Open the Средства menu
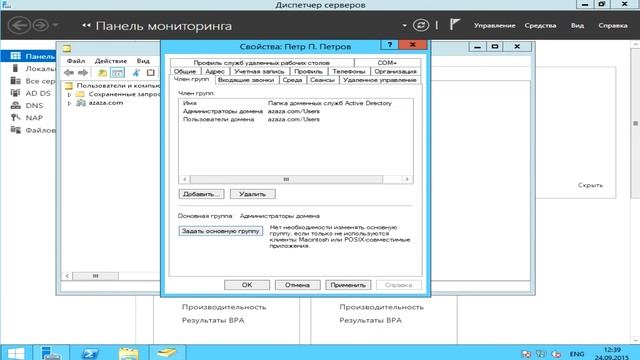The height and width of the screenshot is (360, 640). pos(540,25)
